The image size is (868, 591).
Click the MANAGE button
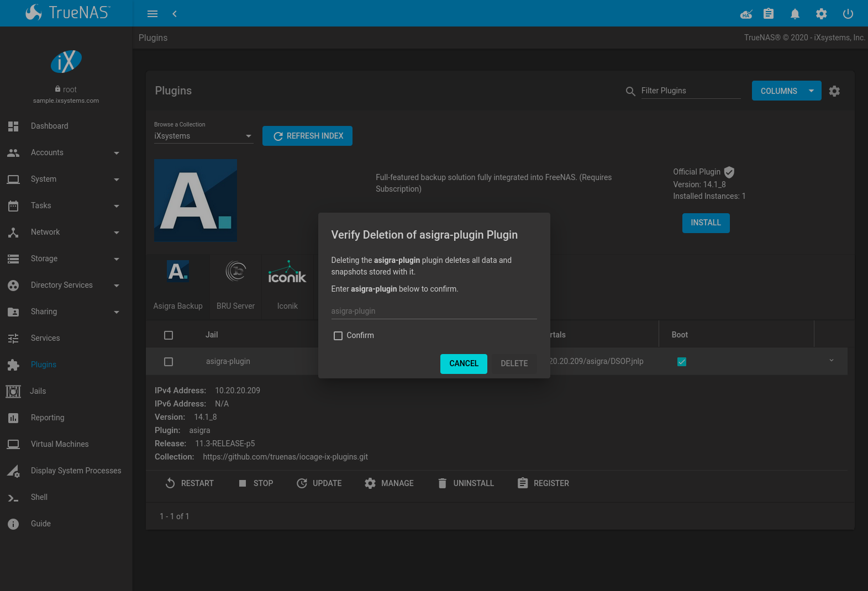coord(389,483)
